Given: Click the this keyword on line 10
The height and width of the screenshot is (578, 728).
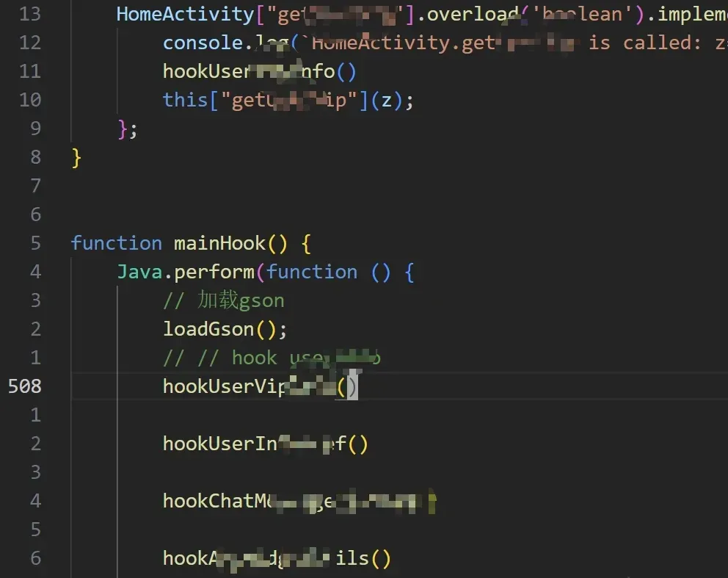Looking at the screenshot, I should [x=185, y=100].
